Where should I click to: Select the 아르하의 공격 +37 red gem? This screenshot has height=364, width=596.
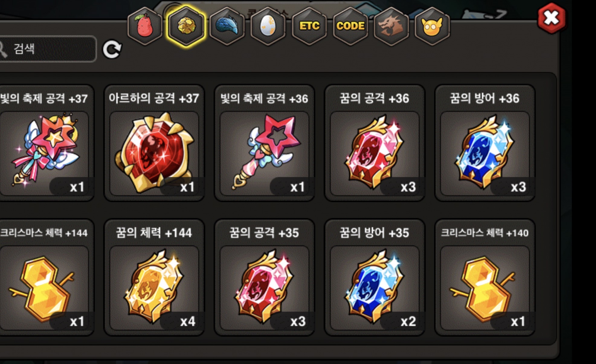pyautogui.click(x=154, y=143)
